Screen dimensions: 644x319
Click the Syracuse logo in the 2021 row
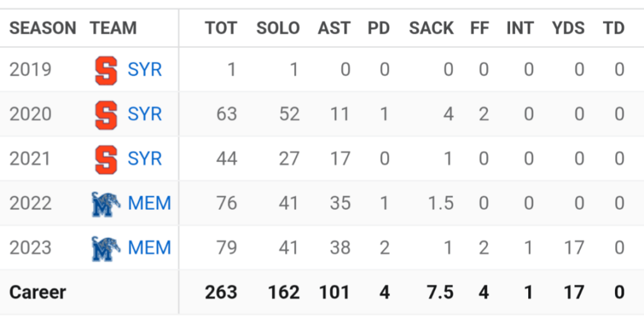(106, 159)
